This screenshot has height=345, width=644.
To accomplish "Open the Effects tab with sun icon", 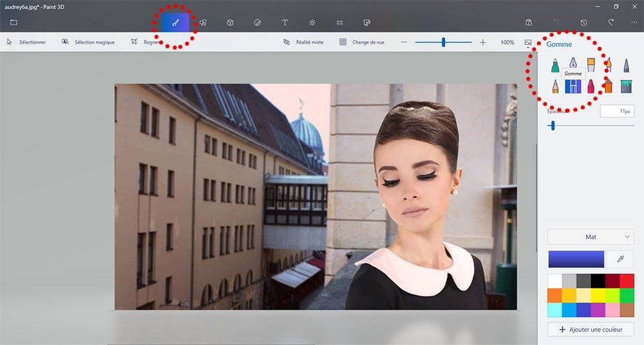I will (312, 23).
